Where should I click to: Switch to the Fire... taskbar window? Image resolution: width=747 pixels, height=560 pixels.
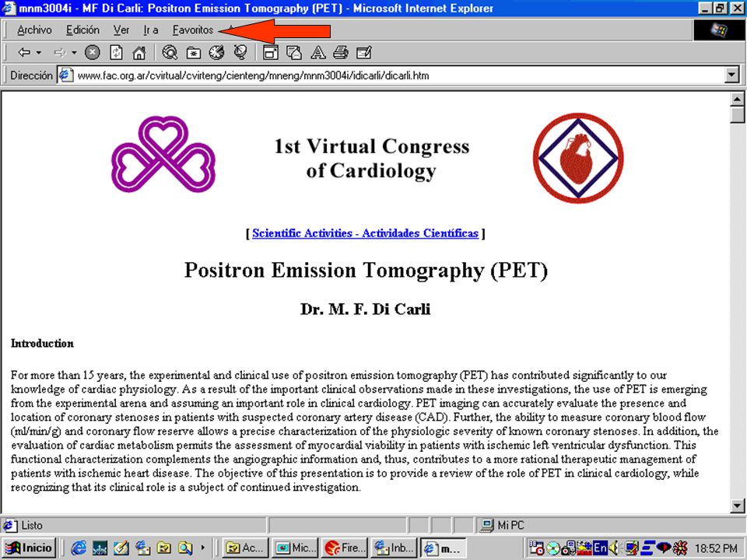345,548
